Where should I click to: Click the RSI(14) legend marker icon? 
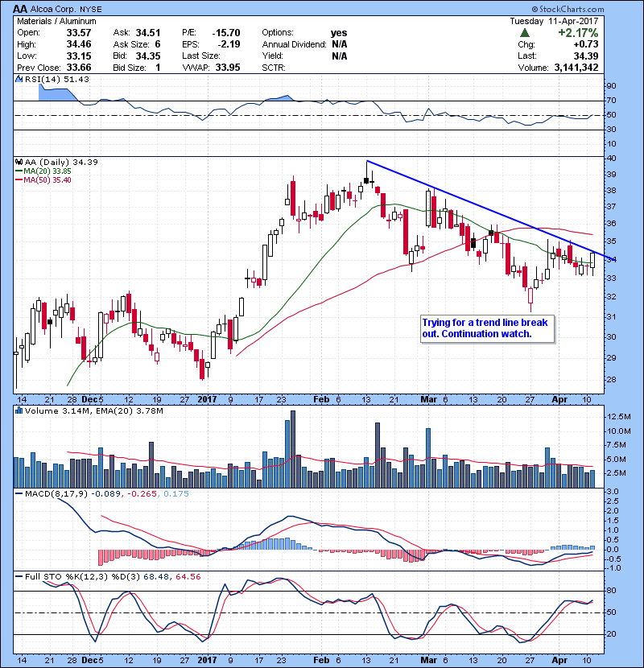19,80
